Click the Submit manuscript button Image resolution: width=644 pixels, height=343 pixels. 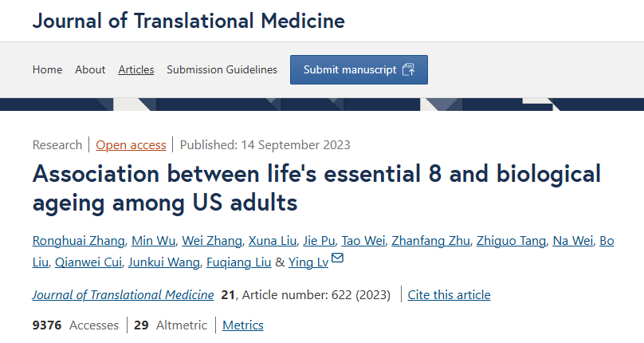tap(359, 70)
